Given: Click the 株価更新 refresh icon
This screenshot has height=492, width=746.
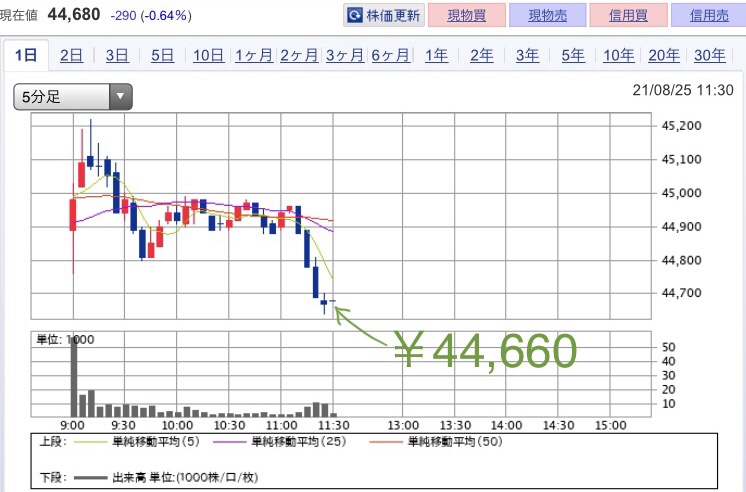Looking at the screenshot, I should pyautogui.click(x=354, y=15).
